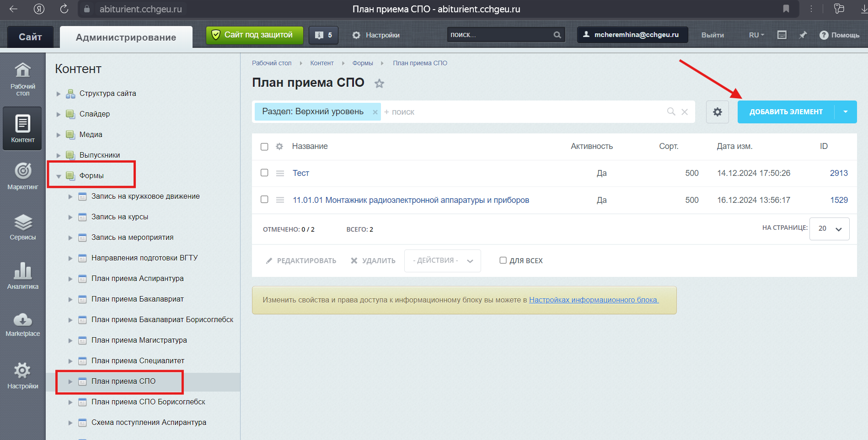This screenshot has width=868, height=440.
Task: Open the Настройки top menu item
Action: coord(376,35)
